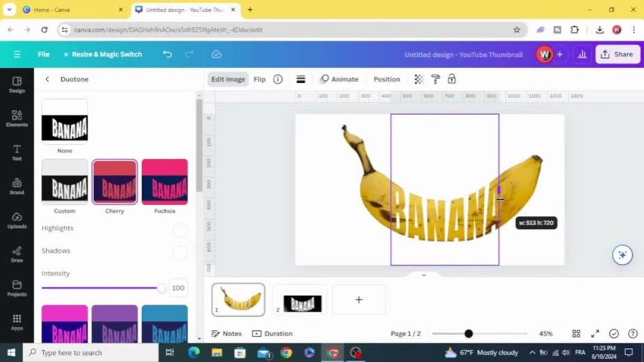Bookmark this page with star

[x=517, y=29]
